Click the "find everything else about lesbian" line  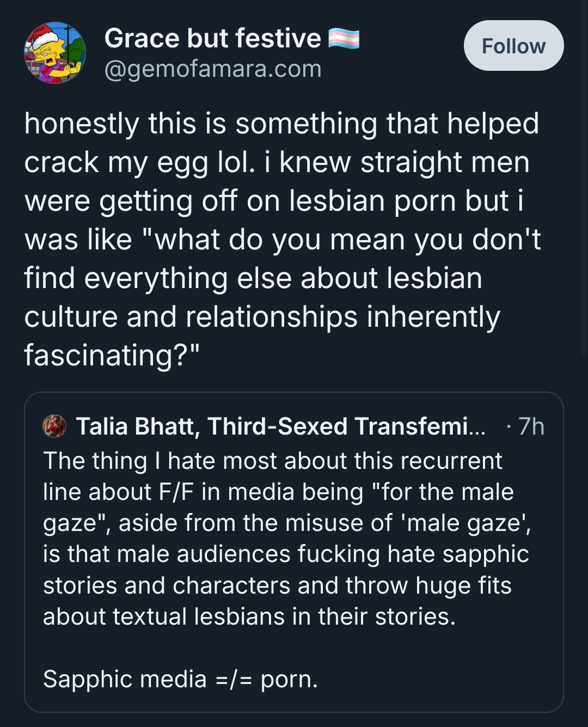point(253,278)
